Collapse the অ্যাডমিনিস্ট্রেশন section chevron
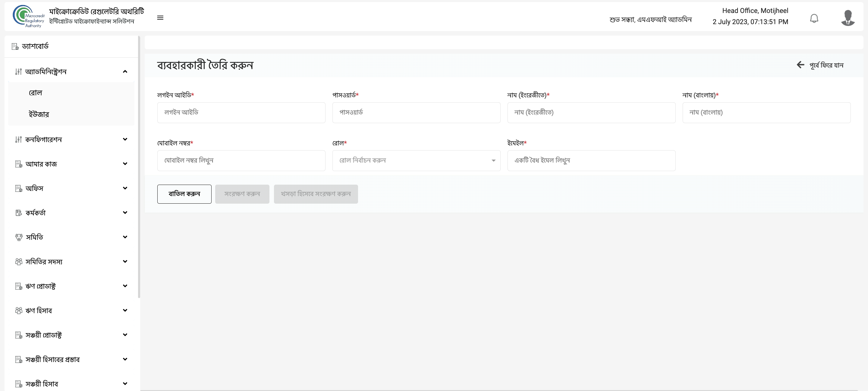The image size is (868, 391). tap(125, 72)
